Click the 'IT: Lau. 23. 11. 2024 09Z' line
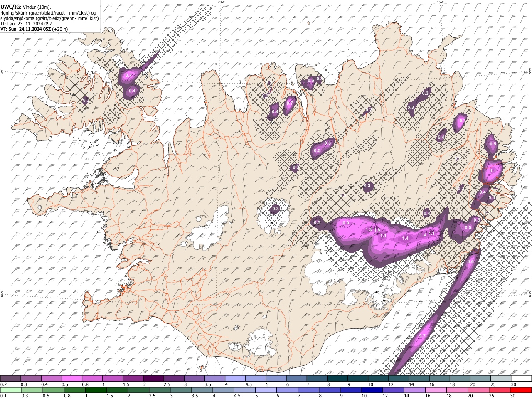532x399 pixels. click(x=27, y=24)
